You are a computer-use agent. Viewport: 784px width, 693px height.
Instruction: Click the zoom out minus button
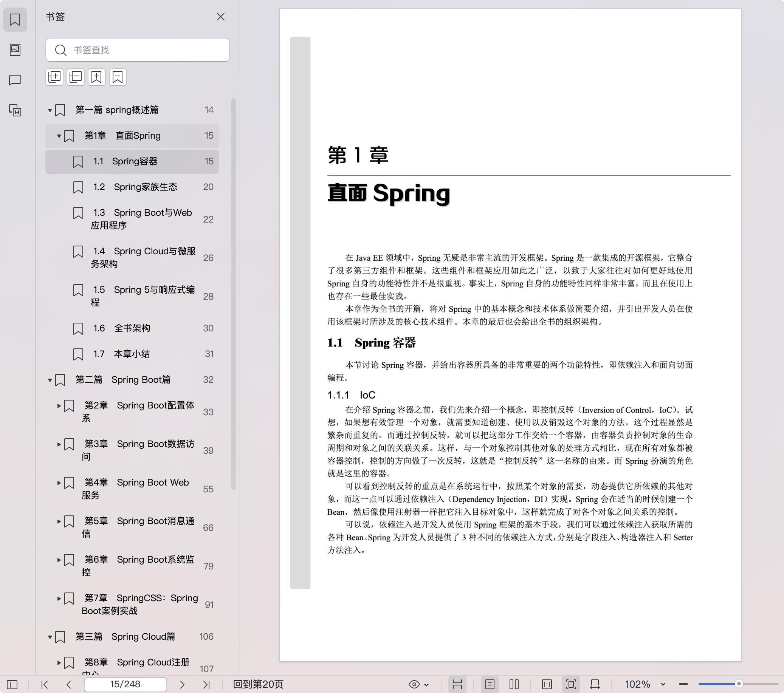(x=683, y=684)
